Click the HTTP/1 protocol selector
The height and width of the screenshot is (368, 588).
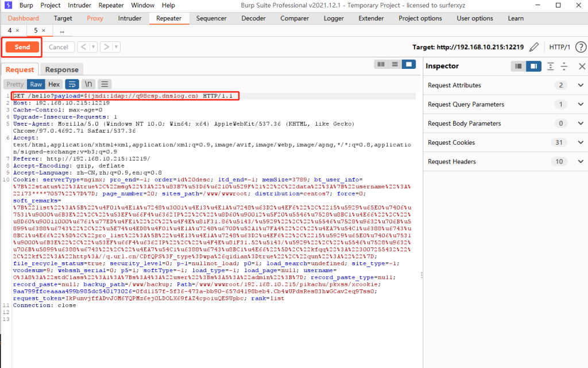coord(559,47)
